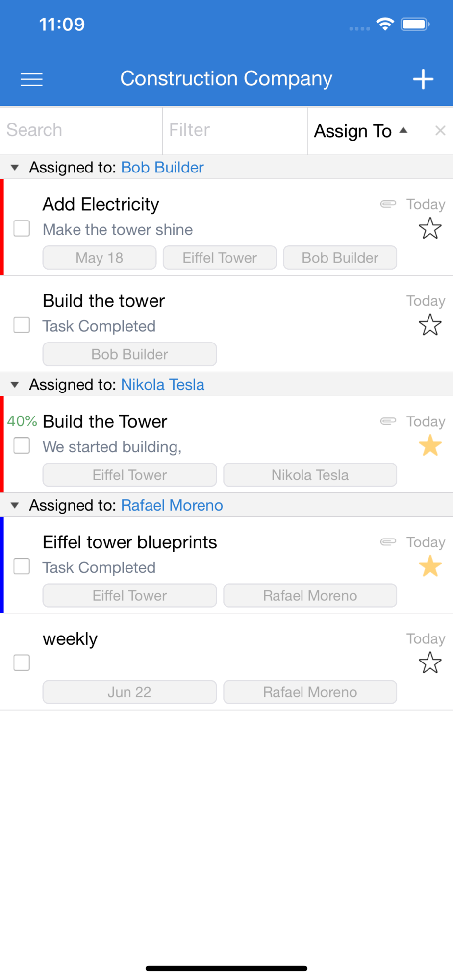Tap the Filter field

tap(234, 130)
